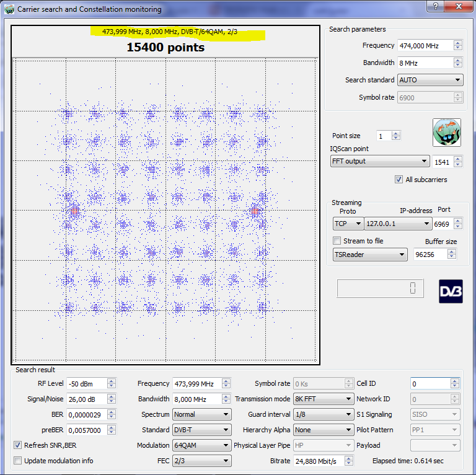Toggle the Refresh SNR,BER checkbox
Viewport: 476px width, 475px height.
coord(18,445)
